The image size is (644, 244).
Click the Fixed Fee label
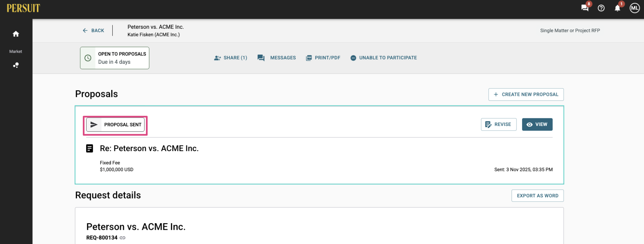click(x=110, y=163)
